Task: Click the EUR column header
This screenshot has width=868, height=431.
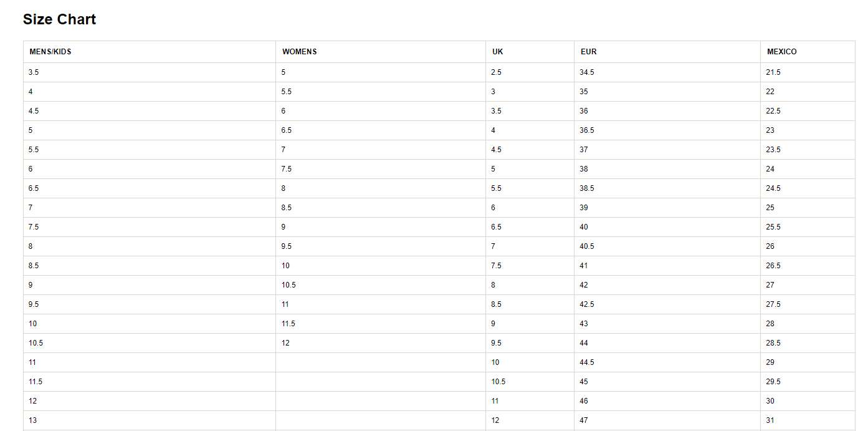Action: point(588,52)
